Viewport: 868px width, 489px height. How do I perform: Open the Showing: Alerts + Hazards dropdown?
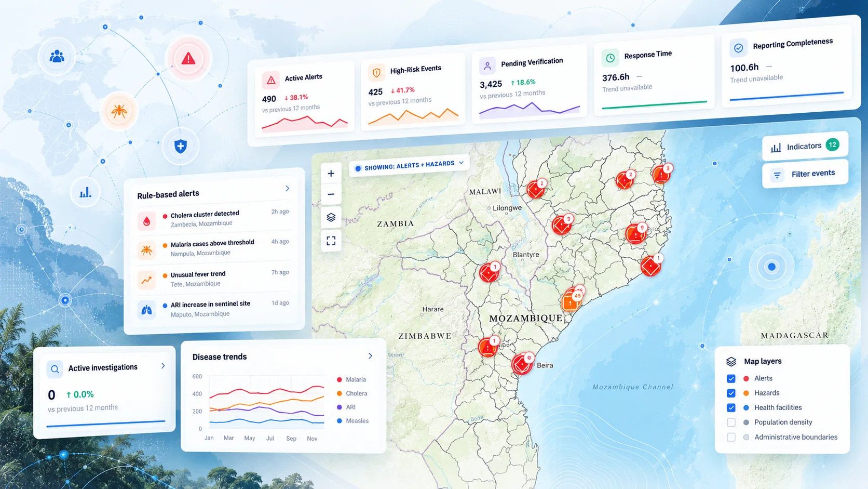pos(409,165)
